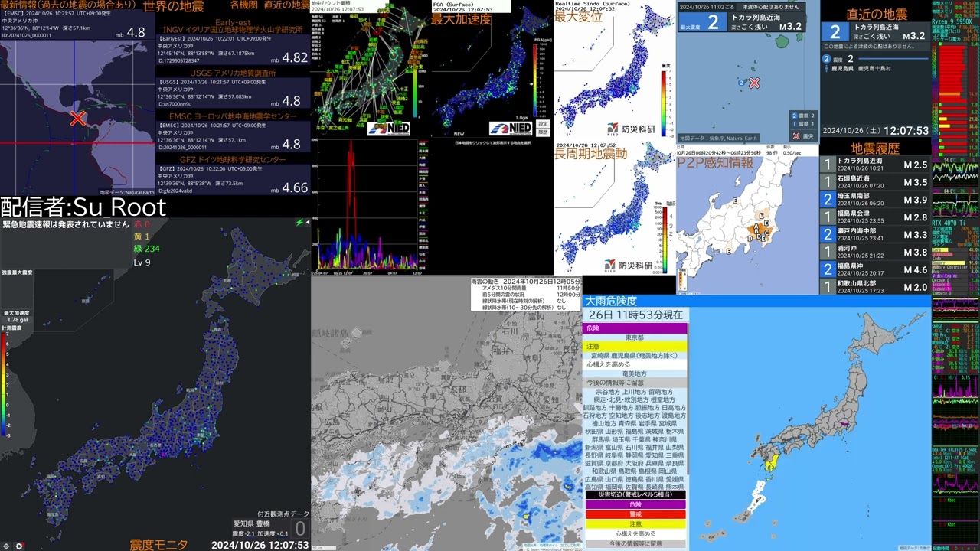Click the green lightning bolt status icon
Image resolution: width=980 pixels, height=551 pixels.
click(299, 223)
